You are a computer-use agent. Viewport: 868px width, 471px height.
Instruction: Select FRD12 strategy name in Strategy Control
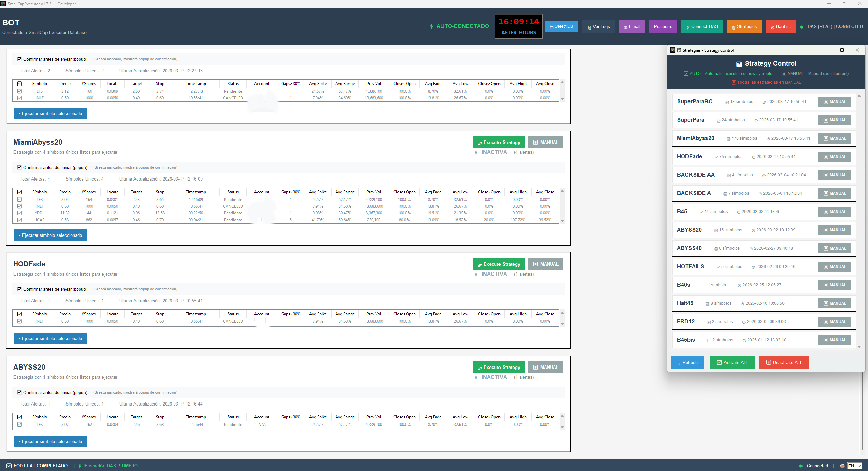pos(686,321)
